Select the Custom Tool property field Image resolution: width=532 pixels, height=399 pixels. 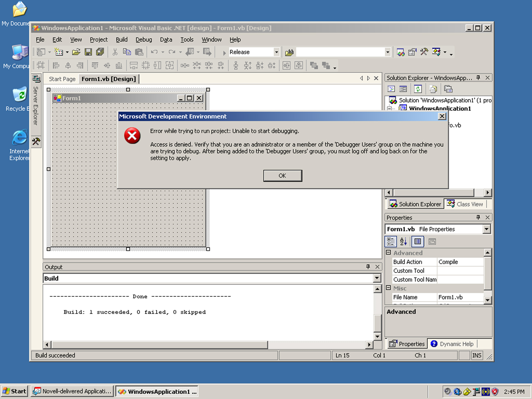click(460, 271)
